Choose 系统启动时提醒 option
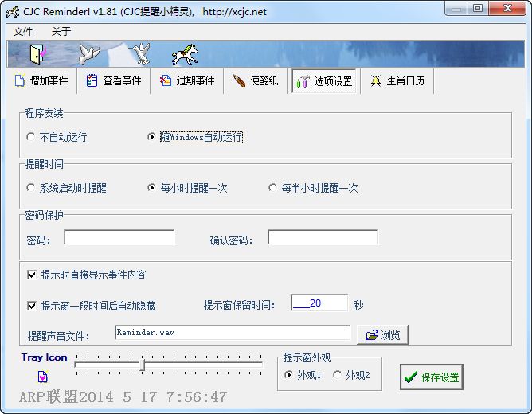532x414 pixels. 67,188
